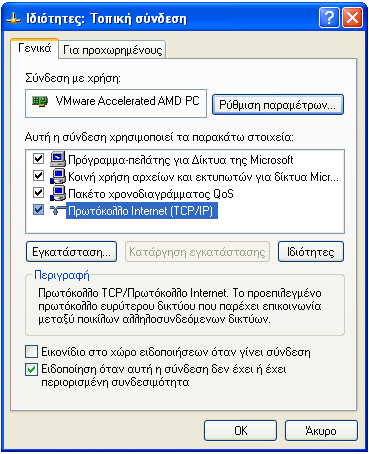Click the title bar help question mark icon
This screenshot has height=454, width=369.
(329, 17)
